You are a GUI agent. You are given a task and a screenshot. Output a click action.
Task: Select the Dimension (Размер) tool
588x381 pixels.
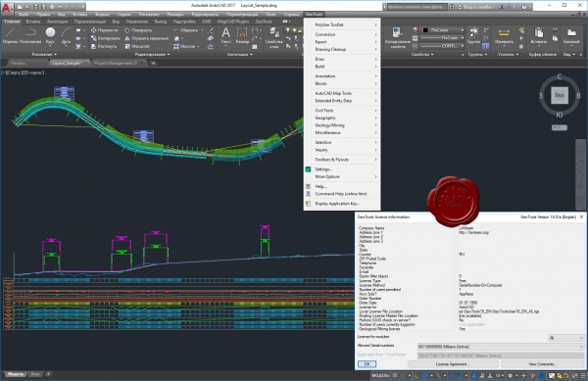pyautogui.click(x=242, y=36)
